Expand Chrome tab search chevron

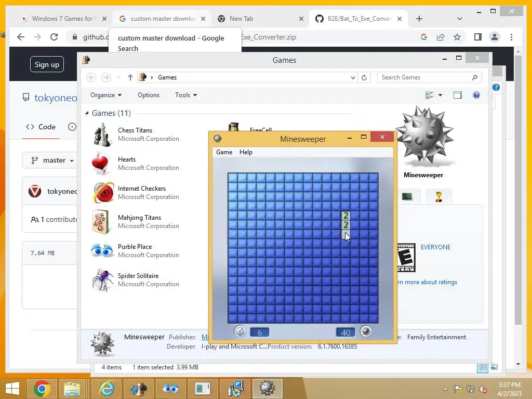pyautogui.click(x=459, y=19)
